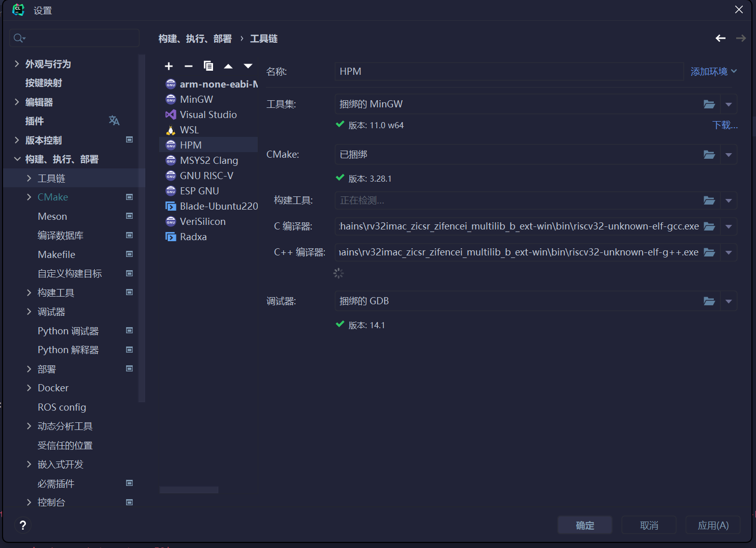Expand the 编辑器 settings group

[x=17, y=102]
